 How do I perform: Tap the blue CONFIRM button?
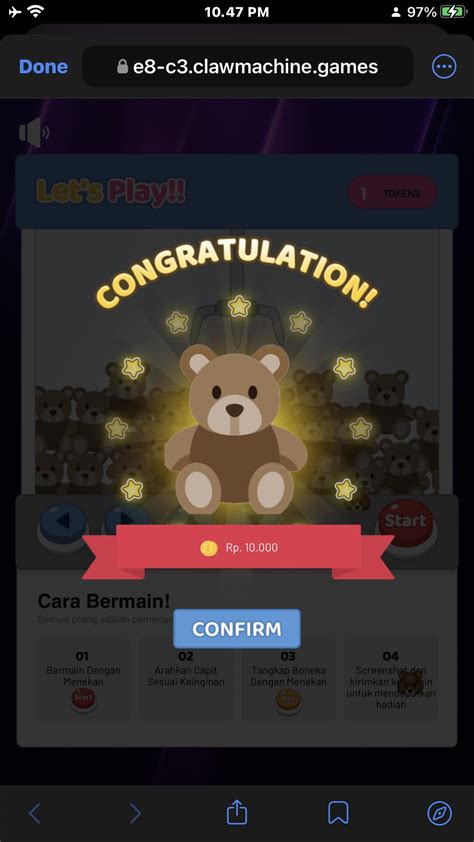(x=237, y=629)
